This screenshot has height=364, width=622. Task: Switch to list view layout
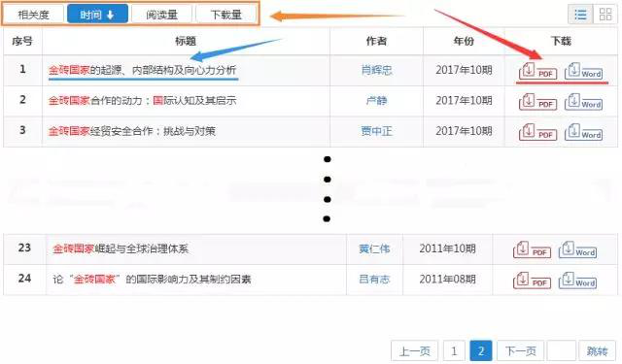point(580,15)
